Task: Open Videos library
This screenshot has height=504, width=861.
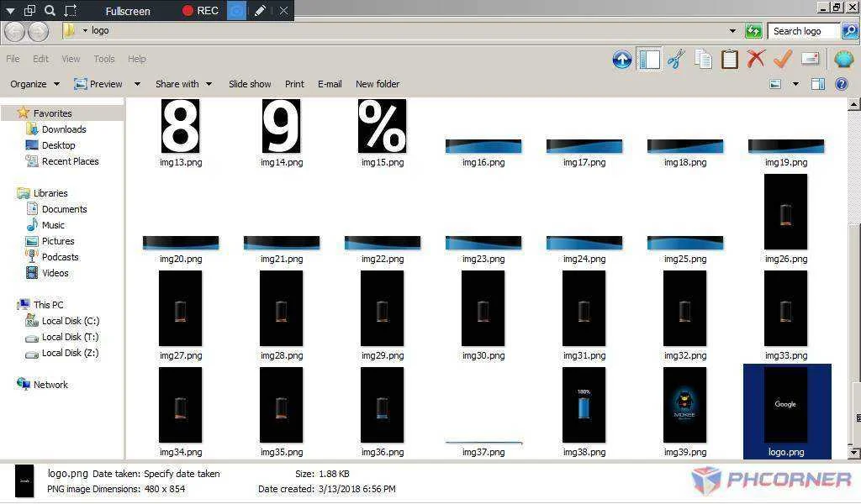Action: [x=55, y=272]
